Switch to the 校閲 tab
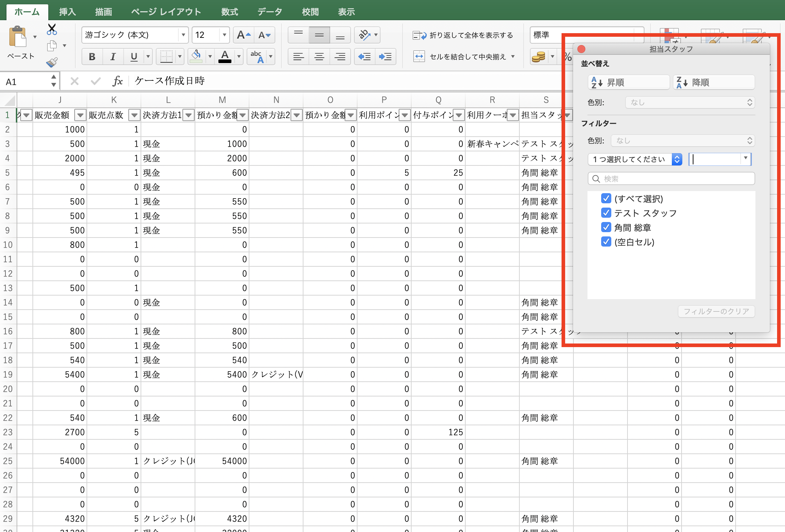The width and height of the screenshot is (785, 532). pos(310,12)
